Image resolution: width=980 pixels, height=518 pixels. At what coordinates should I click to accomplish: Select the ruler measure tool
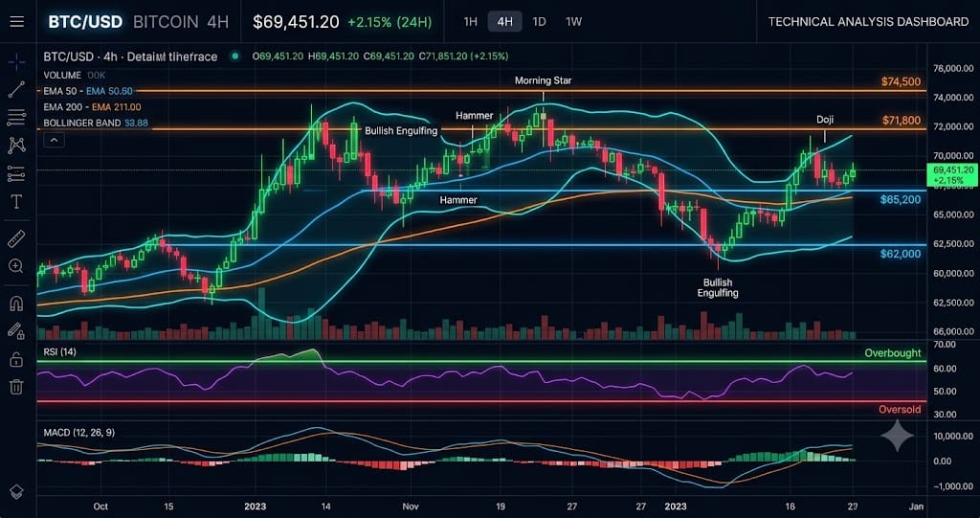click(x=17, y=238)
